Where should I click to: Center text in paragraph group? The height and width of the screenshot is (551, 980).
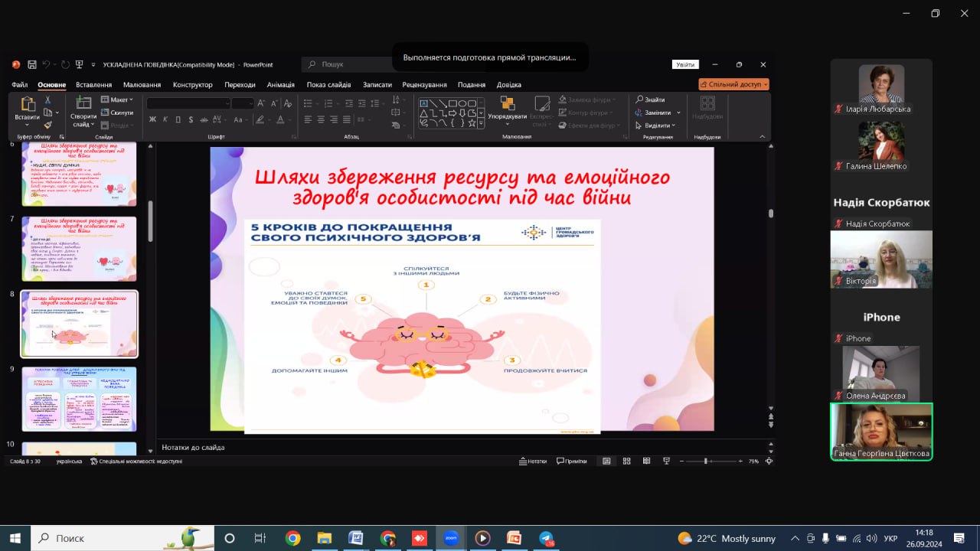tap(321, 119)
